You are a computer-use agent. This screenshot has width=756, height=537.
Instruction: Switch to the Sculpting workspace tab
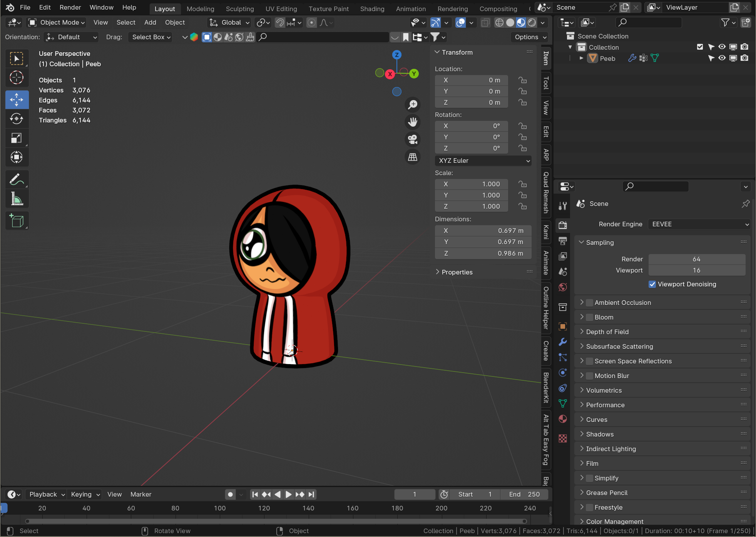click(239, 8)
